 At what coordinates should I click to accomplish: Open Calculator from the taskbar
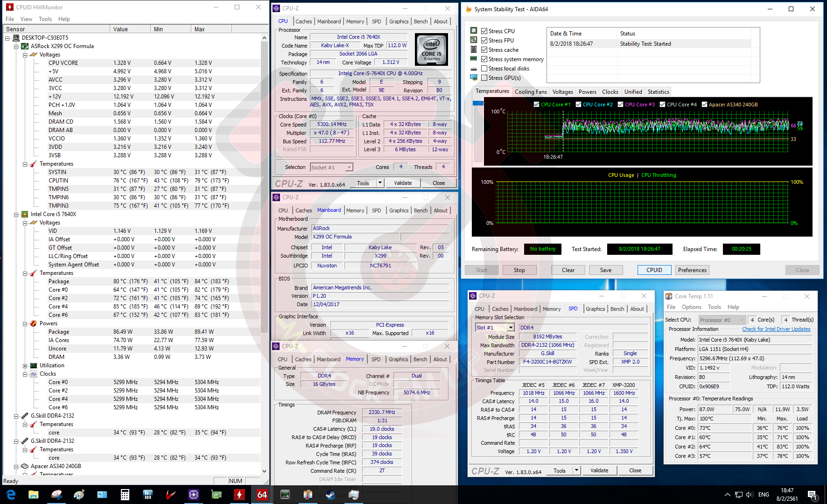coord(125,494)
